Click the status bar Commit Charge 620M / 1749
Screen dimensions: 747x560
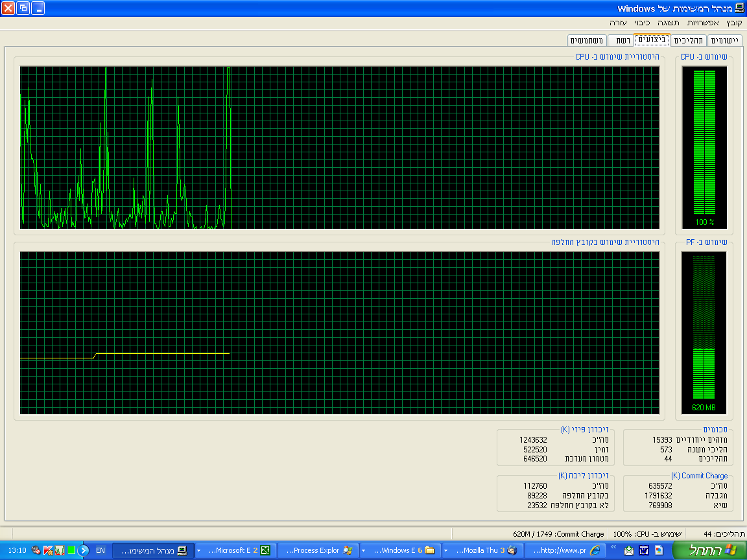click(558, 534)
